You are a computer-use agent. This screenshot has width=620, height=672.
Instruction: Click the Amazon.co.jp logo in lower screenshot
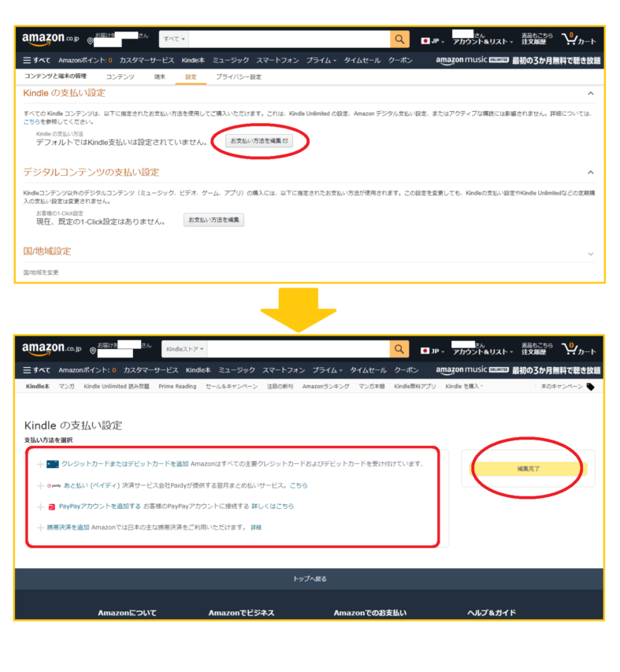click(51, 349)
